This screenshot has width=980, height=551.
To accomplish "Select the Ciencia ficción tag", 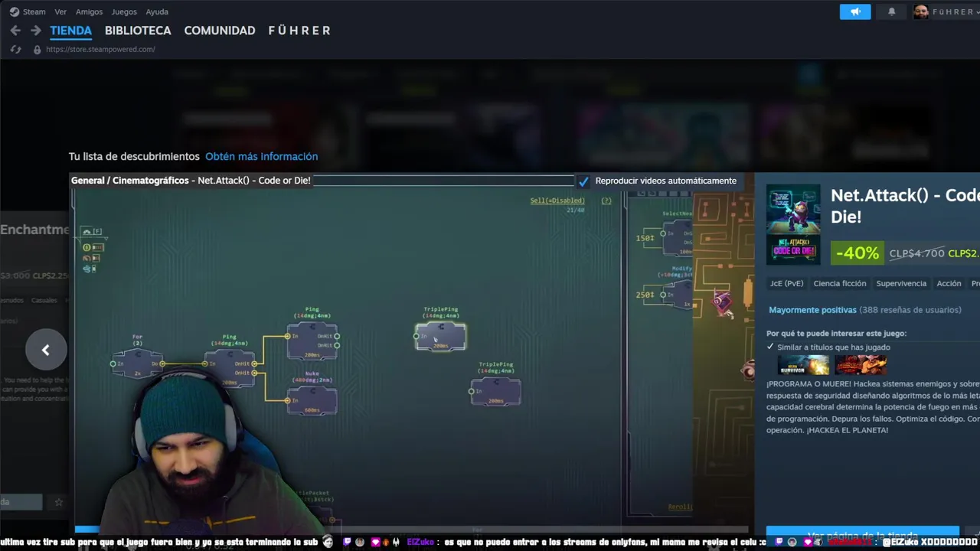I will [x=840, y=283].
